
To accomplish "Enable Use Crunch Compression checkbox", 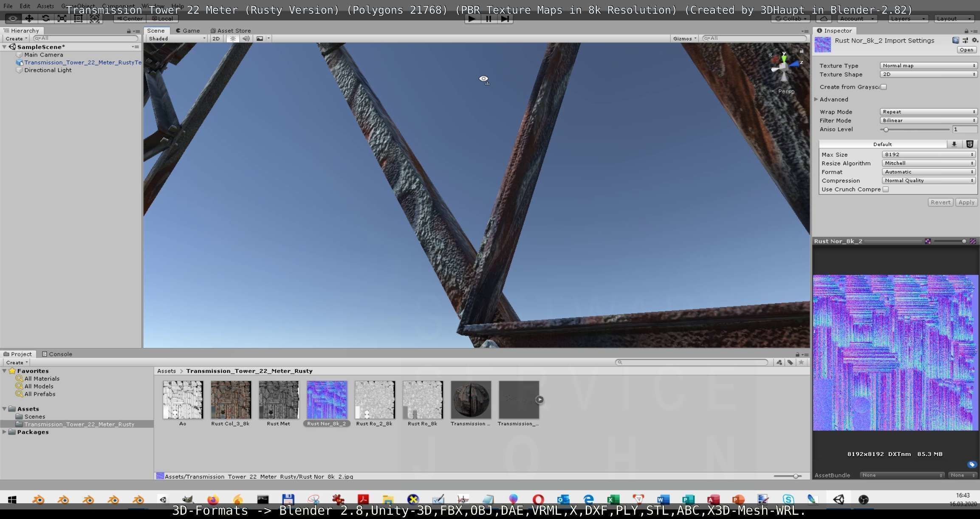I will (x=886, y=189).
